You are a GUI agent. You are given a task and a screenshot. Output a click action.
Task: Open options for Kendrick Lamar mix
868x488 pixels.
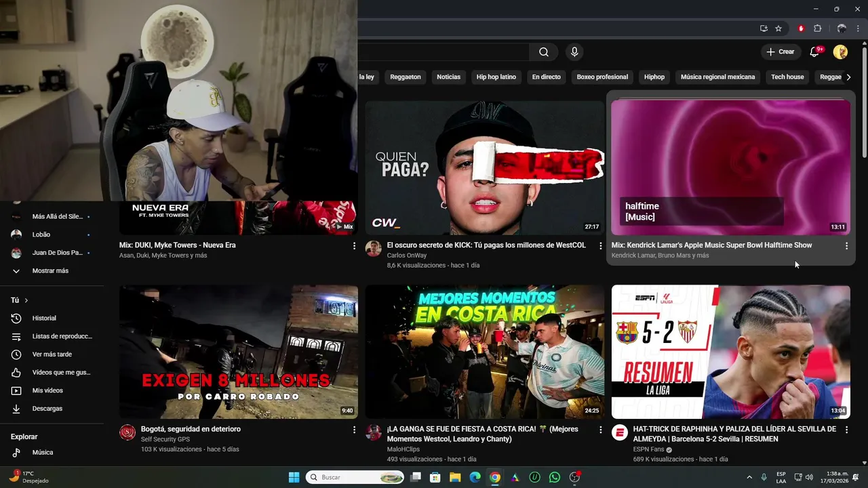(846, 246)
